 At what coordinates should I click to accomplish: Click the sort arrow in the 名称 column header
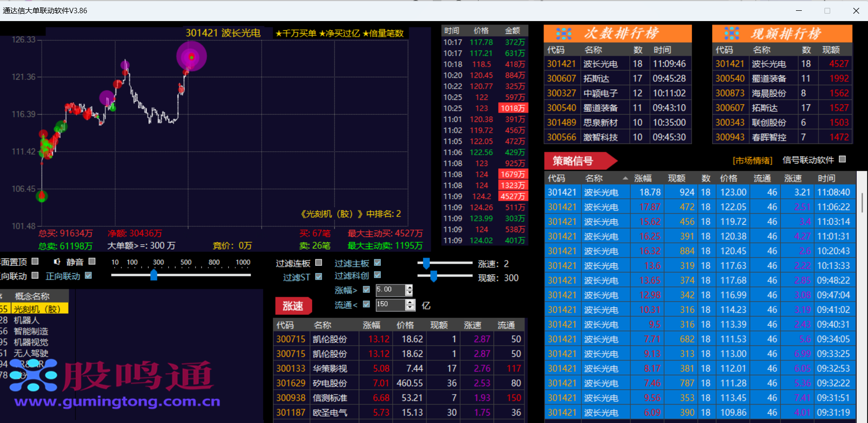click(625, 178)
